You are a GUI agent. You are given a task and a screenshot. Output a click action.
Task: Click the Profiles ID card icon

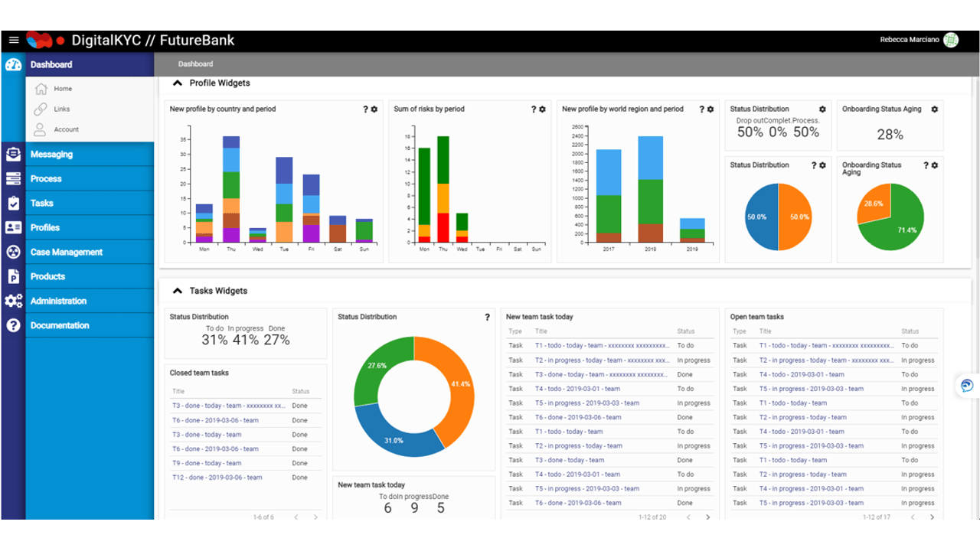click(x=13, y=227)
